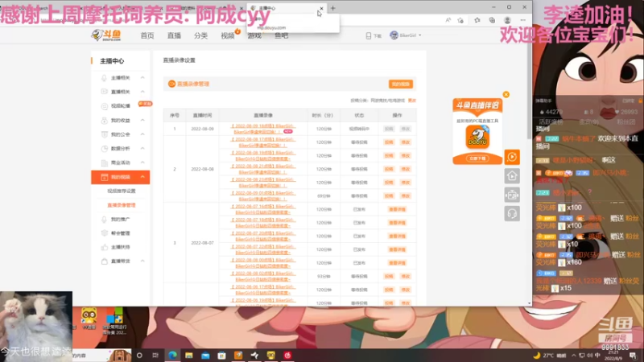Image resolution: width=644 pixels, height=362 pixels.
Task: Open the 鱼吧 nav item
Action: click(x=281, y=35)
